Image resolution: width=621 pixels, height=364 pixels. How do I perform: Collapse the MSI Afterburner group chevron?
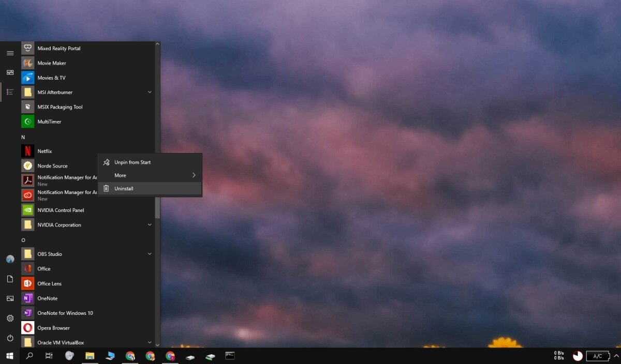pyautogui.click(x=150, y=92)
